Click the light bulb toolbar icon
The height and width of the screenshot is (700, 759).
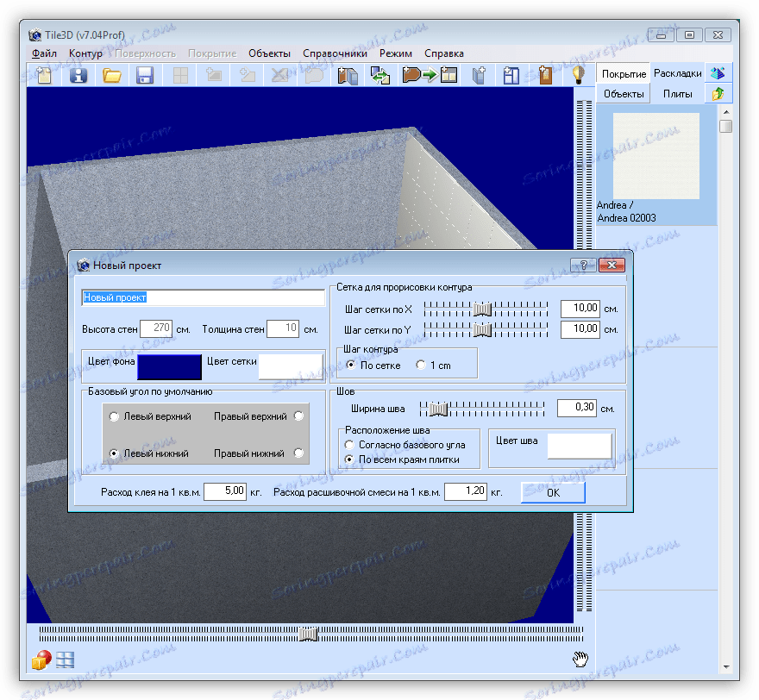coord(580,75)
